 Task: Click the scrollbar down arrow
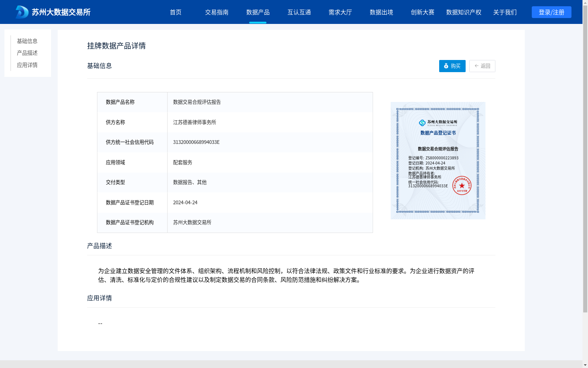tap(585, 365)
